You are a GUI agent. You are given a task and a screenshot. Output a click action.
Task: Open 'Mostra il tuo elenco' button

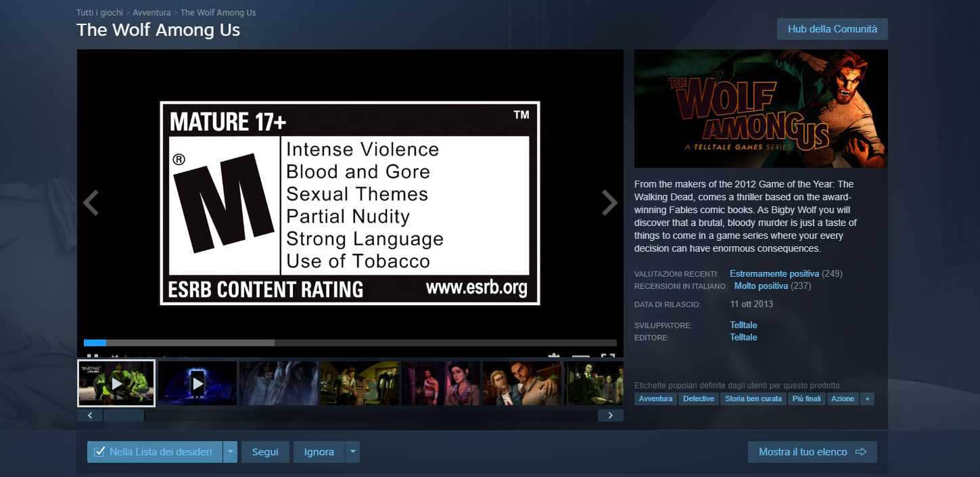coord(812,452)
